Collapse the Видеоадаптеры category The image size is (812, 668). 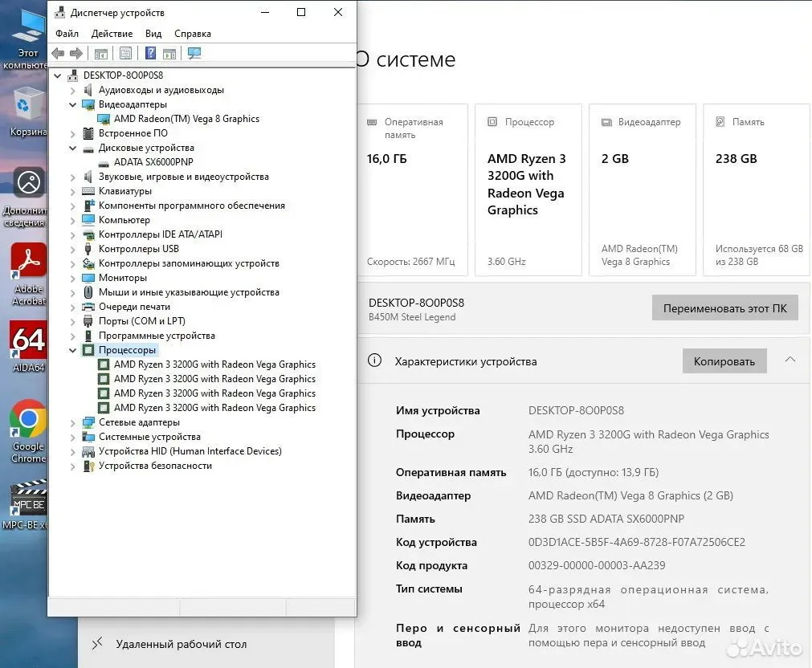click(x=73, y=104)
